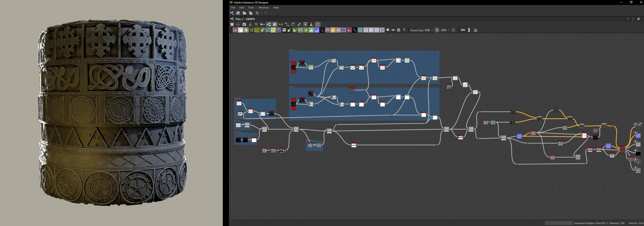Add a Transformation 2D node
The width and height of the screenshot is (644, 226).
tap(344, 30)
